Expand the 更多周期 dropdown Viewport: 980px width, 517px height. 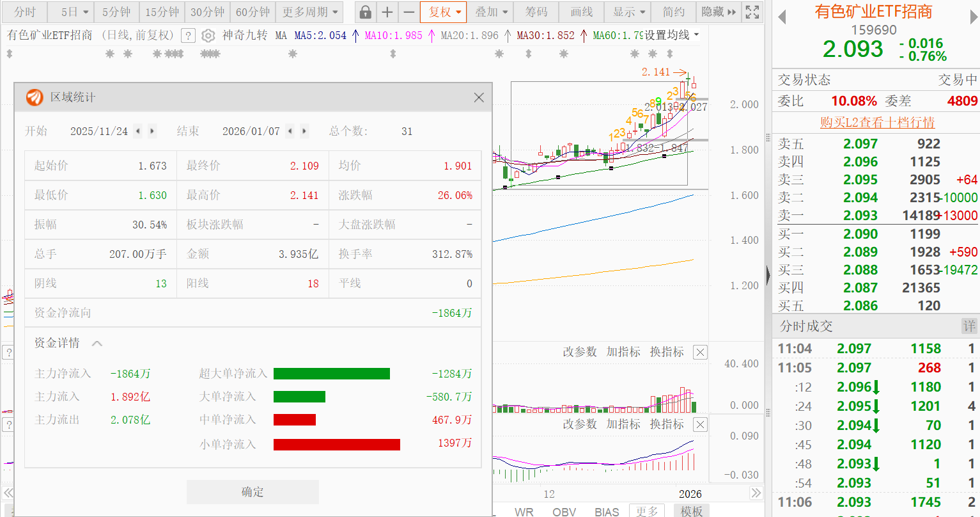point(311,12)
